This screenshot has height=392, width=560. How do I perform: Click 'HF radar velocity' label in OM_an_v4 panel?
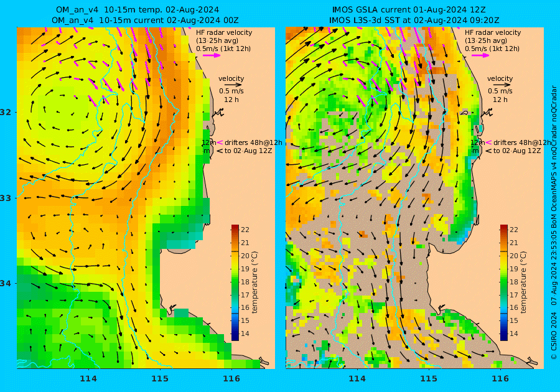point(224,32)
